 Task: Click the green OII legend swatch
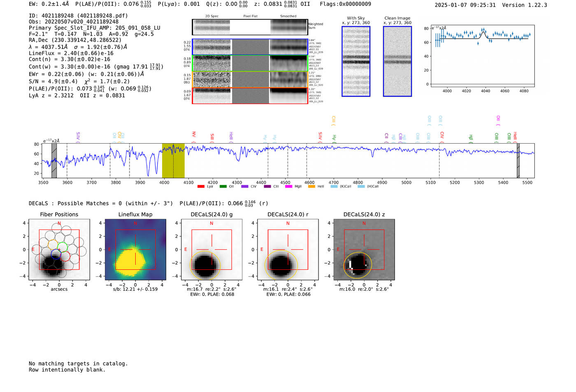click(223, 186)
